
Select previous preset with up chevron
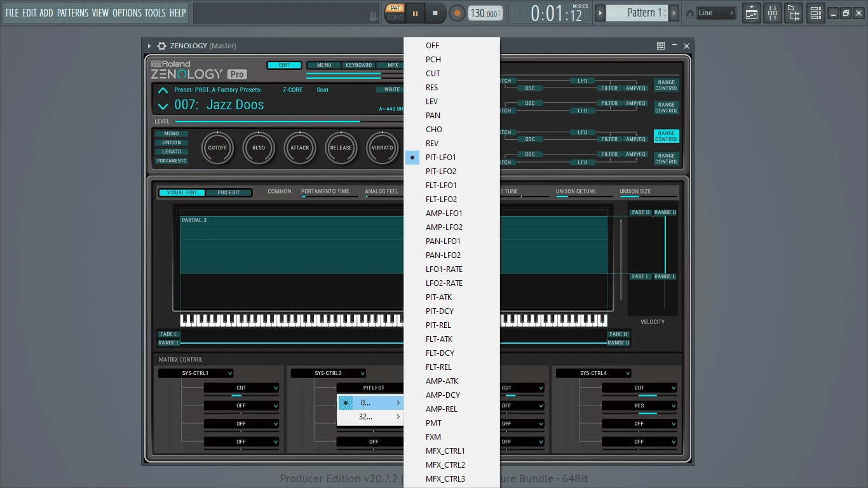[x=163, y=90]
